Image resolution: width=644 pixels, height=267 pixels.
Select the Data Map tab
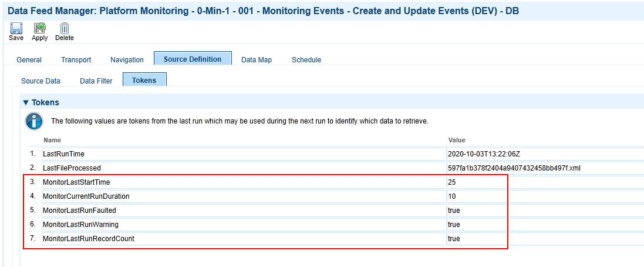pos(257,59)
